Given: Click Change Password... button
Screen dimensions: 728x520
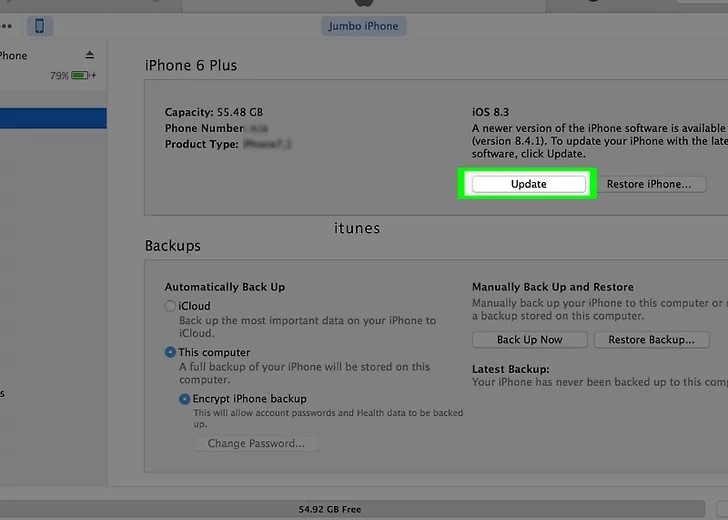Looking at the screenshot, I should (256, 443).
